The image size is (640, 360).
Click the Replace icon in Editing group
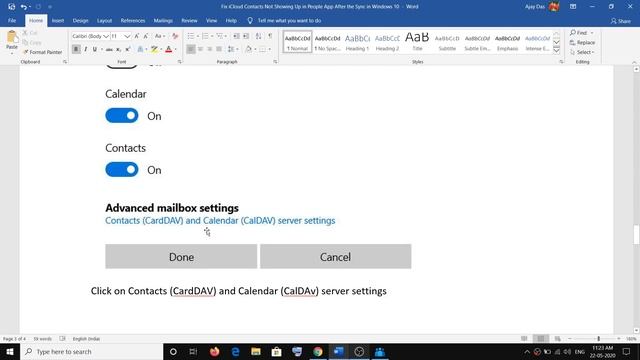(x=582, y=42)
